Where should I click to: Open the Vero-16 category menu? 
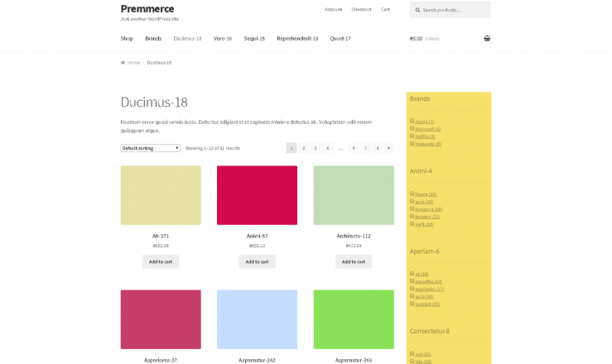click(223, 39)
